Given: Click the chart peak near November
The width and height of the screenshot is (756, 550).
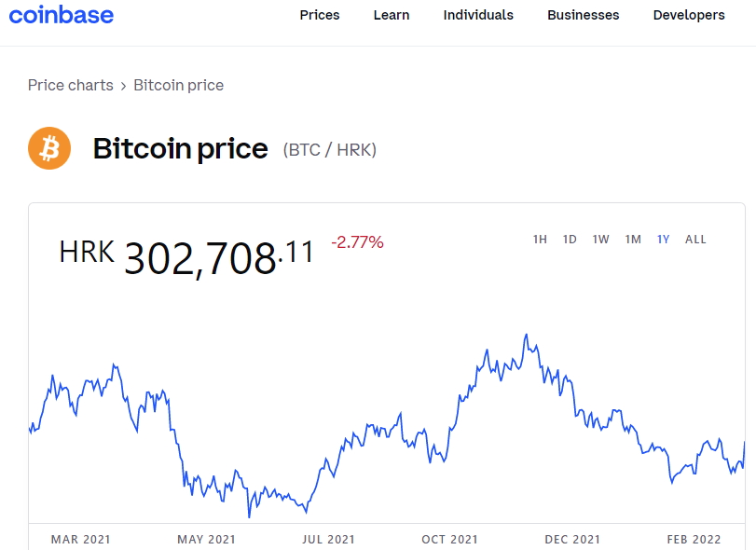Looking at the screenshot, I should pyautogui.click(x=527, y=335).
